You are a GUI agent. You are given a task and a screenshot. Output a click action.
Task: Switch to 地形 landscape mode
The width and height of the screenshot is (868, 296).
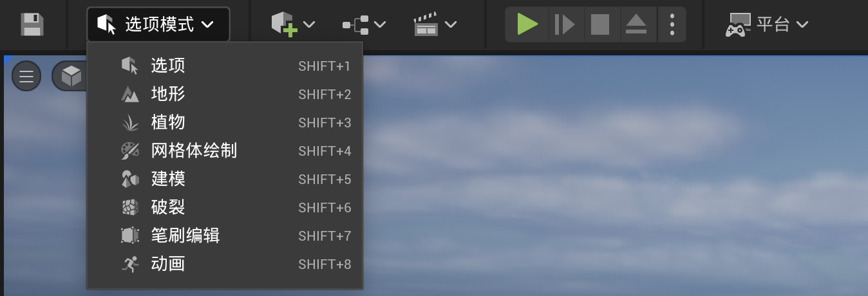coord(225,94)
